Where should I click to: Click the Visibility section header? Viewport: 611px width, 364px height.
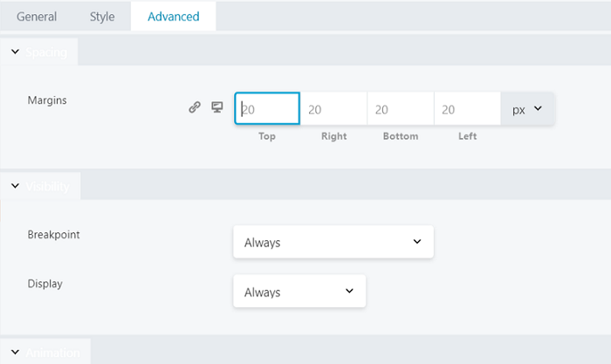pyautogui.click(x=40, y=186)
